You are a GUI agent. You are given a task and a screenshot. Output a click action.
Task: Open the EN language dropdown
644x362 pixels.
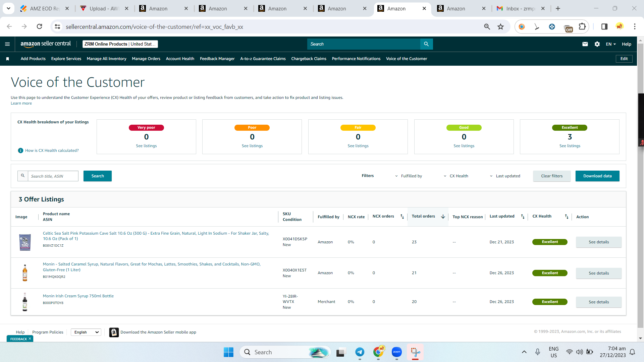tap(610, 44)
